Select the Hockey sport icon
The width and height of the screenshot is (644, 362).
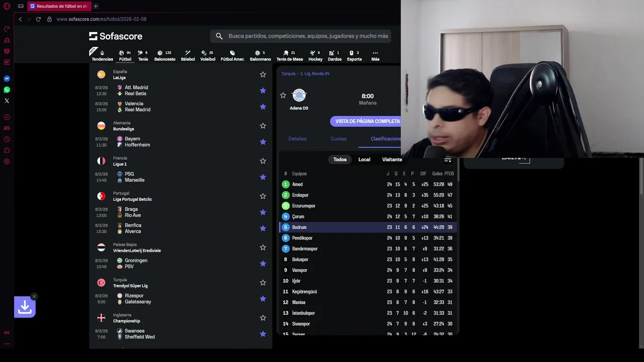coord(315,55)
